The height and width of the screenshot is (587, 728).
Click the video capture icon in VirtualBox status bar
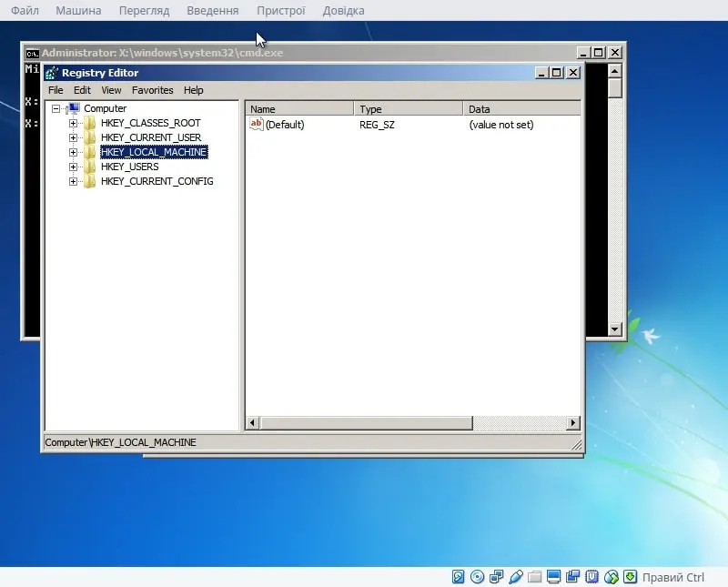572,577
